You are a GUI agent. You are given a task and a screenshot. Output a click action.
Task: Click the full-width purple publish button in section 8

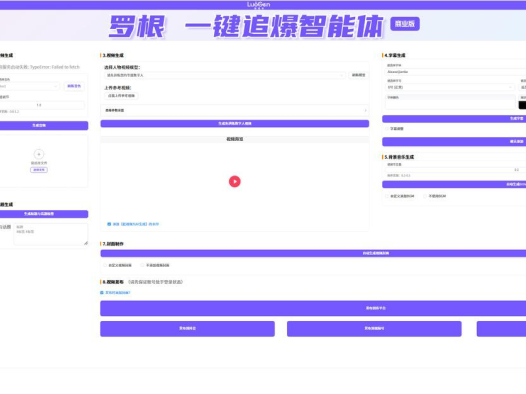pyautogui.click(x=313, y=308)
